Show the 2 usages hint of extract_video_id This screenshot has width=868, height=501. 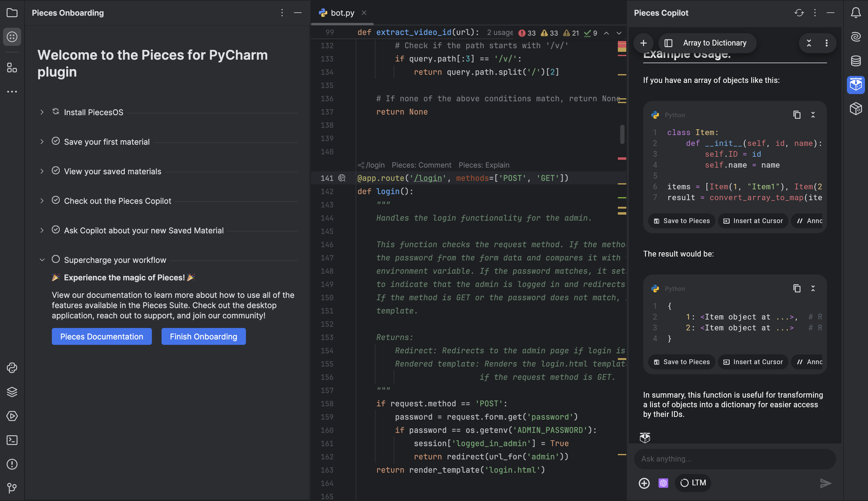click(x=500, y=32)
